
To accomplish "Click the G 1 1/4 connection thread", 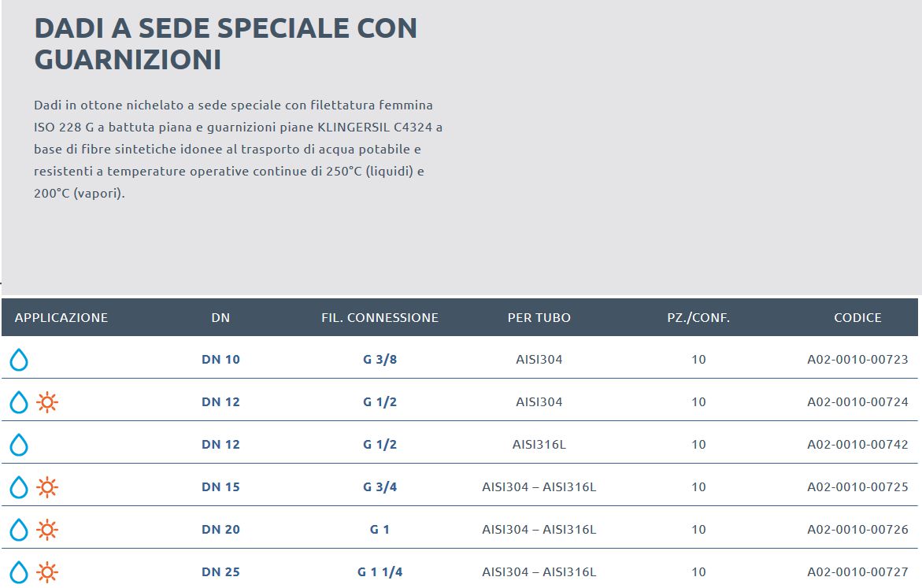I will (380, 572).
